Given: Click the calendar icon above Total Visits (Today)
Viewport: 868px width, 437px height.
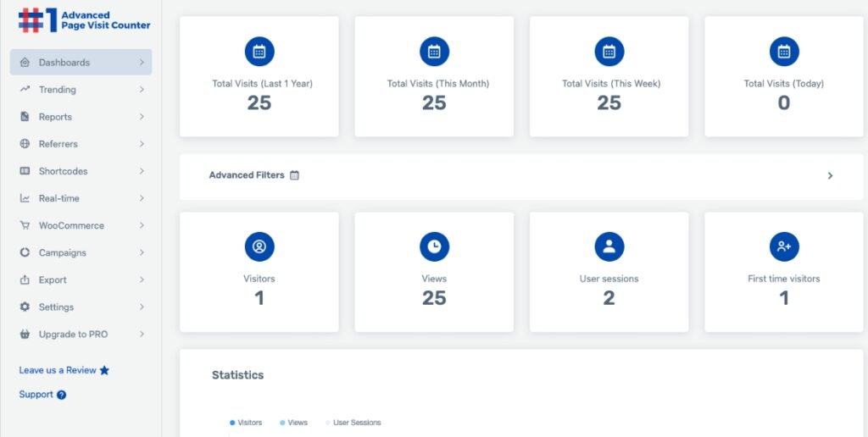Looking at the screenshot, I should [x=784, y=52].
